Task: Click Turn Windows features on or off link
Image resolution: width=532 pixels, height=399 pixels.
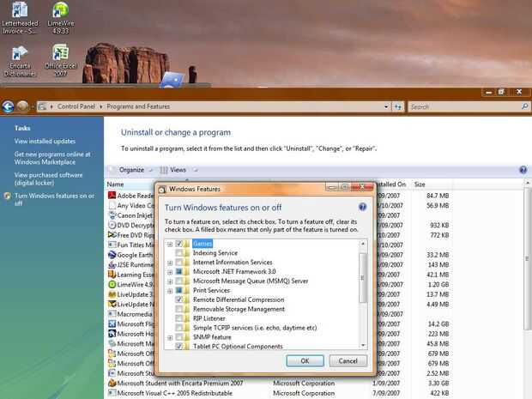Action: [x=54, y=199]
